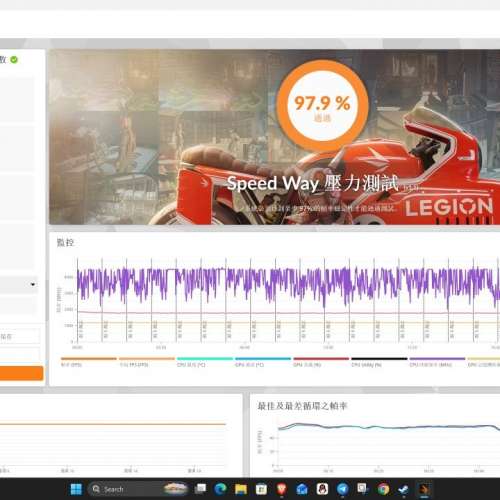Viewport: 500px width, 500px height.
Task: Launch Brave browser from the taskbar
Action: click(x=282, y=489)
